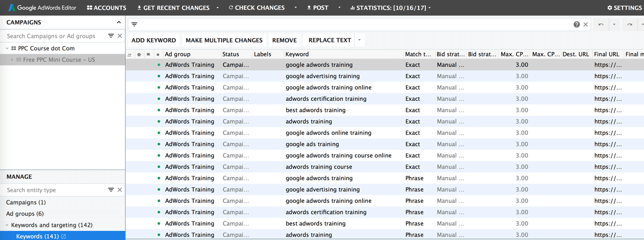
Task: Select the Free PPC Mini Course – US campaign
Action: point(59,60)
